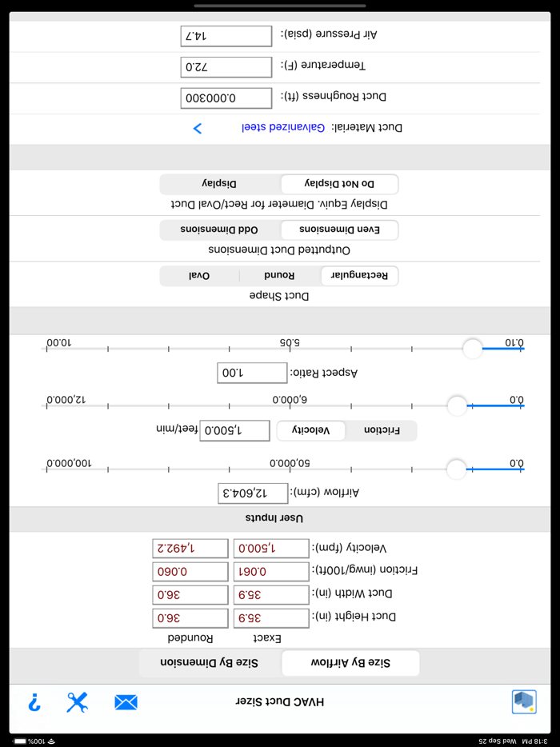
Task: Click the Duct Shape label
Action: [x=279, y=296]
